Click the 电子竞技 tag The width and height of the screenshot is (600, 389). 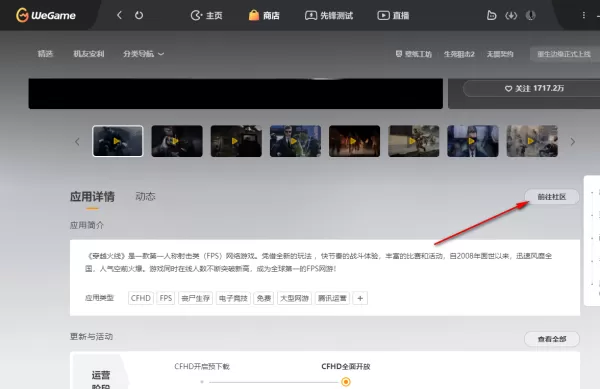click(233, 298)
